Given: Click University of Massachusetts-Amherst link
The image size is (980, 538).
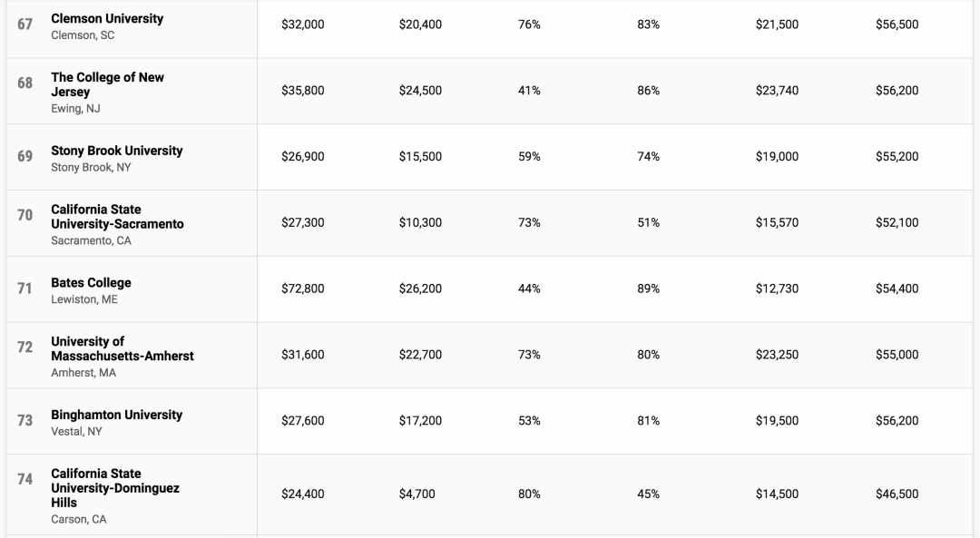Looking at the screenshot, I should [x=122, y=348].
